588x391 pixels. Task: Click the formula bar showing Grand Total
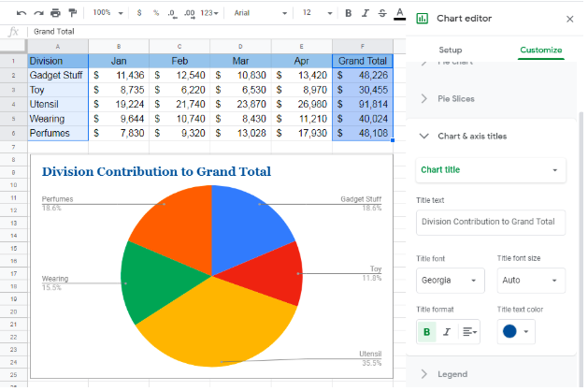click(218, 32)
